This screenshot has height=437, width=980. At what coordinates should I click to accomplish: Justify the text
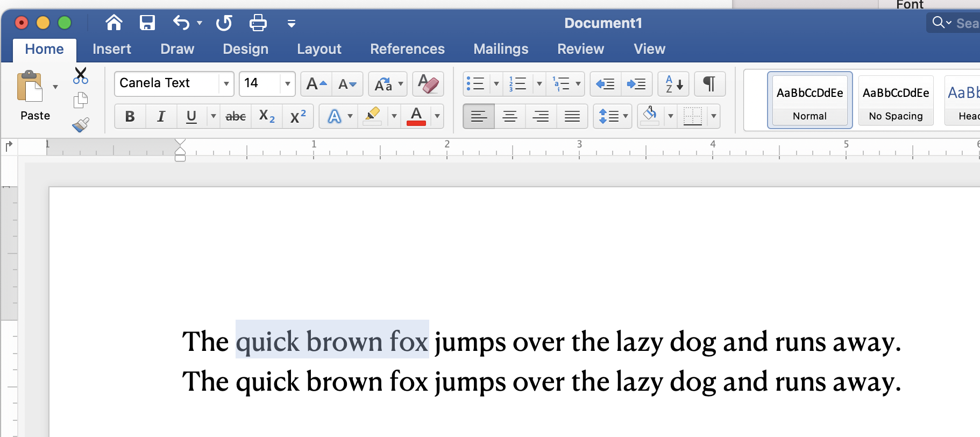(572, 116)
